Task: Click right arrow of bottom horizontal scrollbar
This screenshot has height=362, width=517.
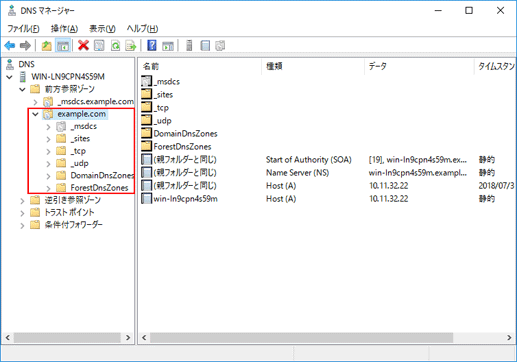Action: 509,337
